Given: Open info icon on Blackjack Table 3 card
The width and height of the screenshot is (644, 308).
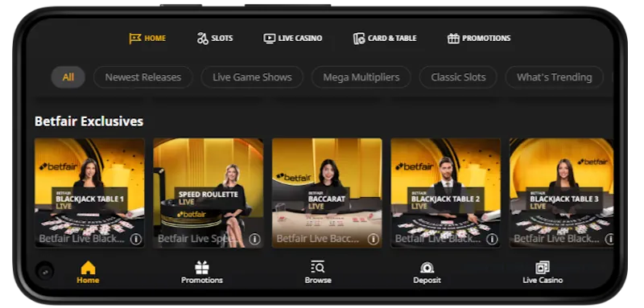Looking at the screenshot, I should coord(609,239).
